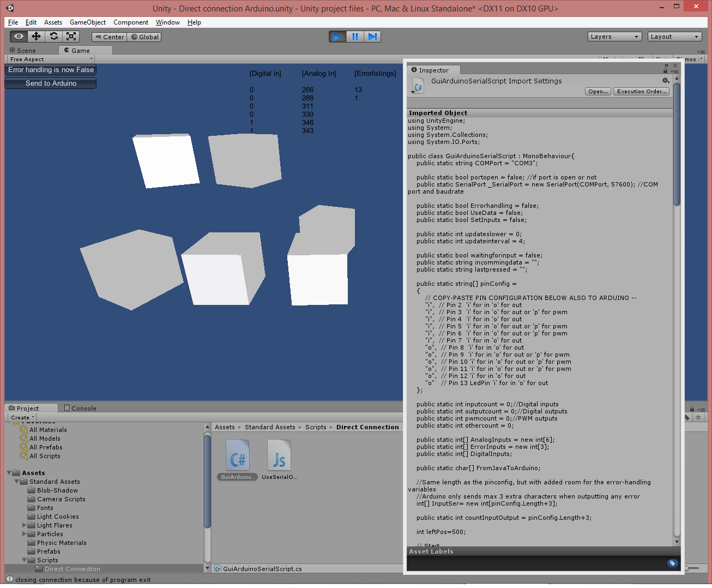Viewport: 712px width, 588px height.
Task: Click the asset label tag icon
Action: 672,563
